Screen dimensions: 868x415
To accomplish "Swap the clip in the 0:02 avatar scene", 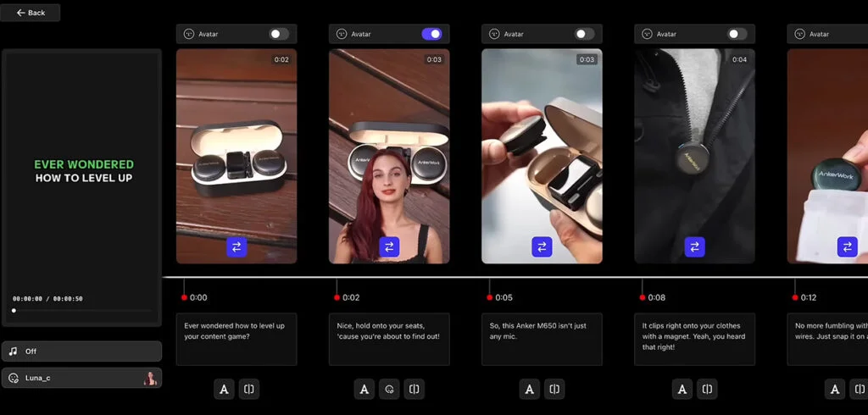I will pyautogui.click(x=389, y=246).
